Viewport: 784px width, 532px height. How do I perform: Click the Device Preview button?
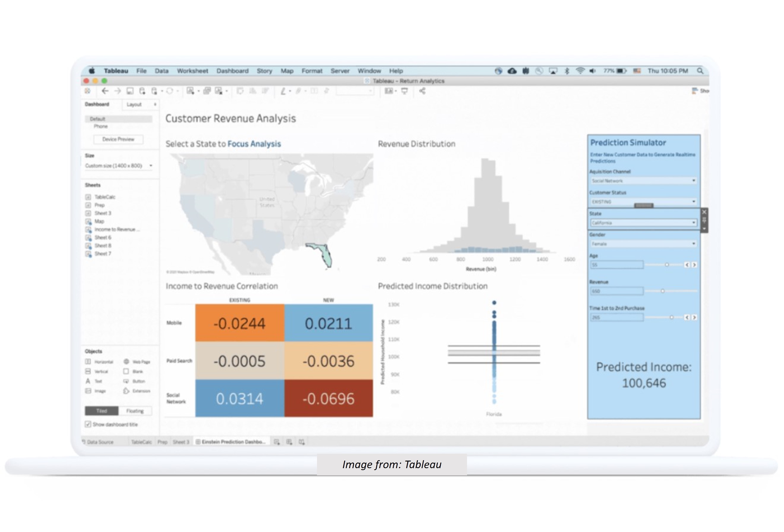point(118,139)
